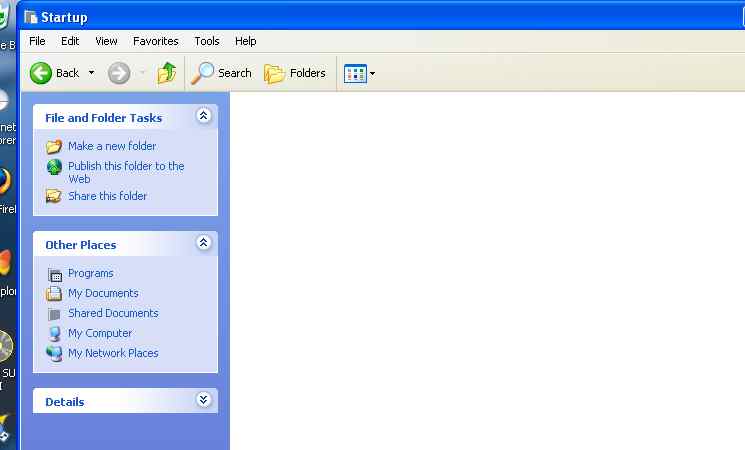
Task: Open the Help menu
Action: pyautogui.click(x=246, y=41)
